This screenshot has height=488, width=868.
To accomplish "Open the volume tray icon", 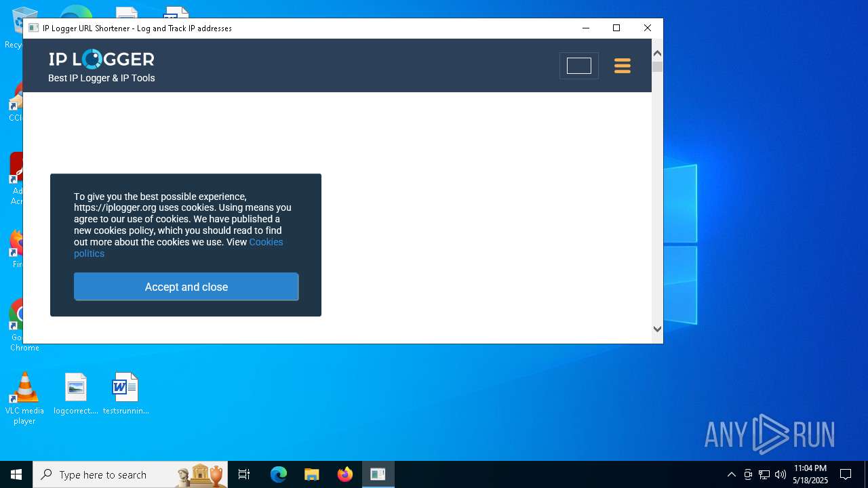I will coord(781,474).
